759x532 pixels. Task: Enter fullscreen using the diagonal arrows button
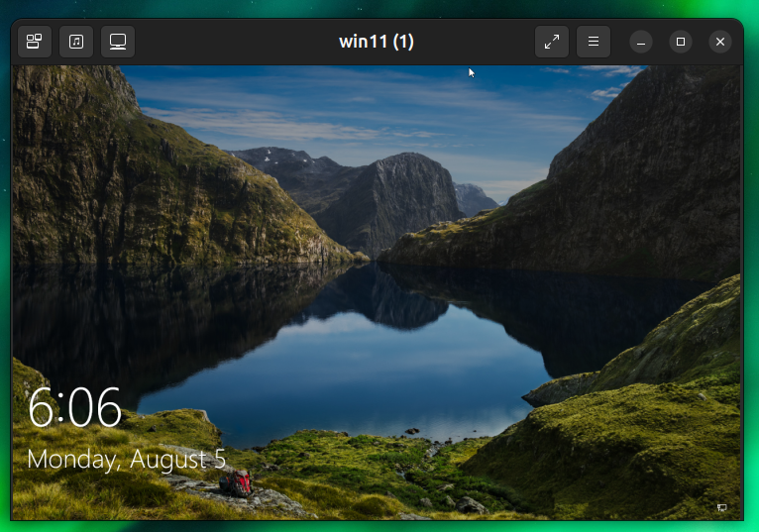[x=552, y=42]
